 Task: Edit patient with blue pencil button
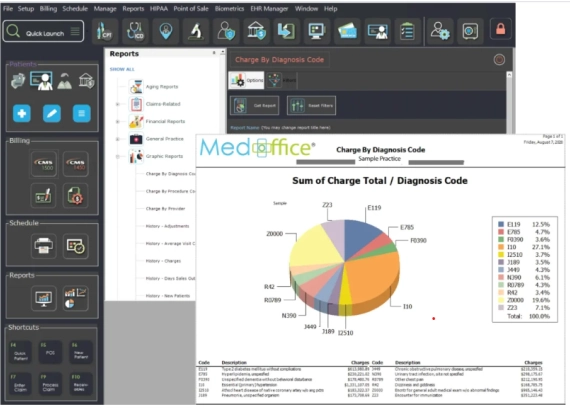click(x=52, y=113)
